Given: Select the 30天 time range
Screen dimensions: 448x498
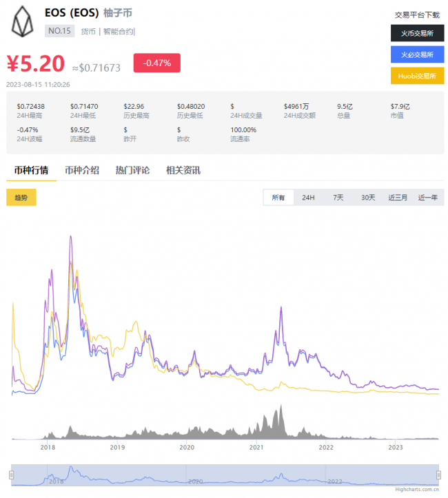Looking at the screenshot, I should tap(368, 198).
